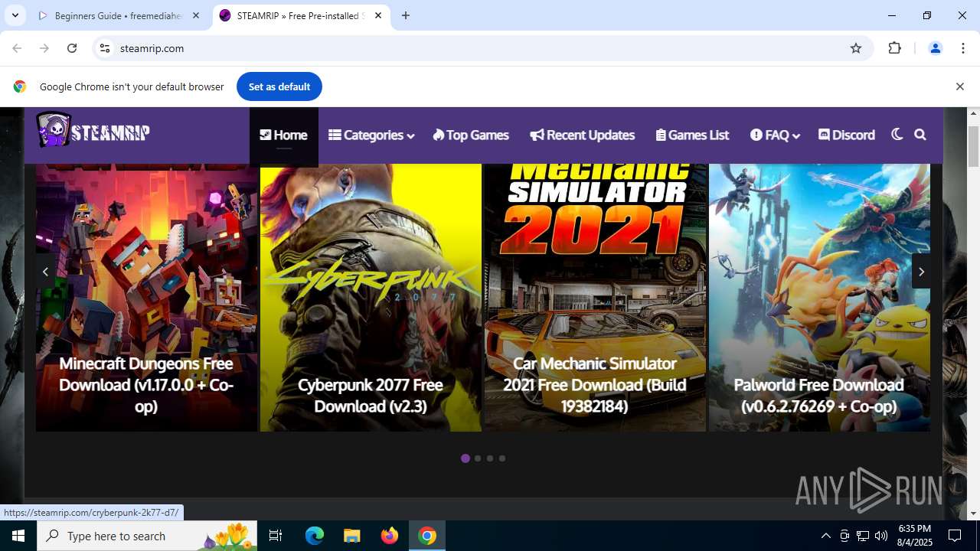Reload the current page

(72, 48)
